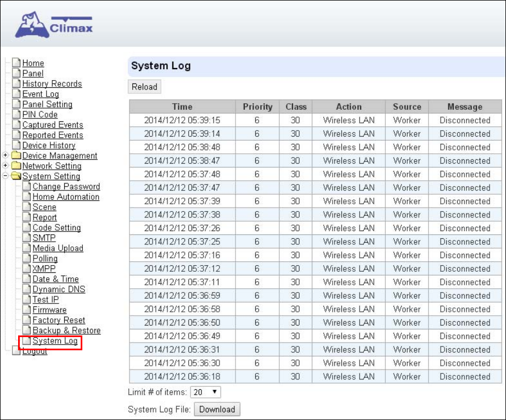Screen dimensions: 506x420
Task: Click the page icon beside Reported Events
Action: click(x=16, y=135)
